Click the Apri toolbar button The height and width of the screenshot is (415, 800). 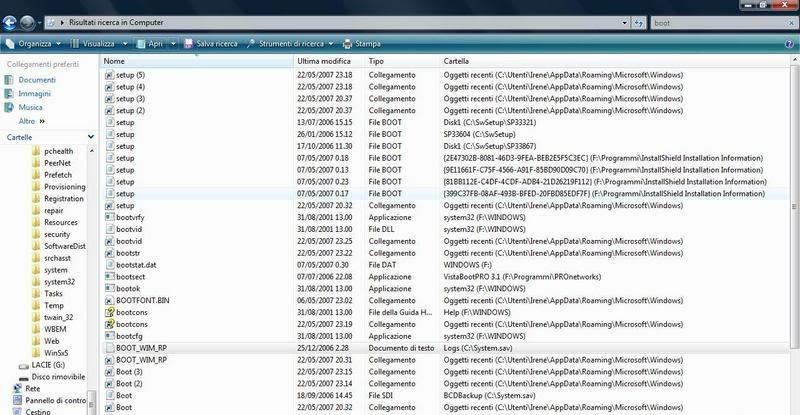pos(150,44)
